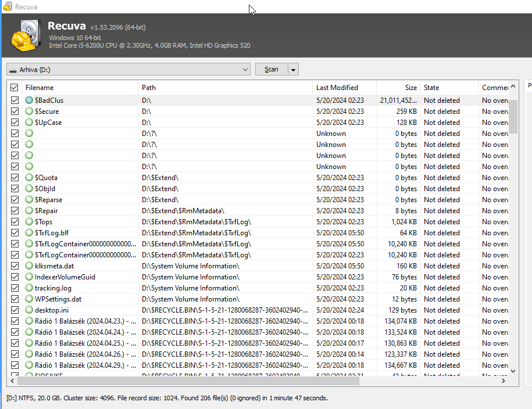Click the vertical scrollbar thumb
Screen dimensions: 532x409
pyautogui.click(x=513, y=116)
